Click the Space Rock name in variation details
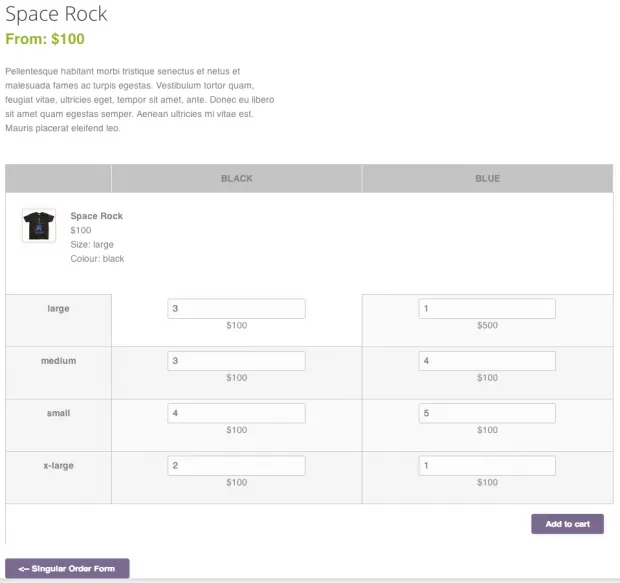 (96, 216)
